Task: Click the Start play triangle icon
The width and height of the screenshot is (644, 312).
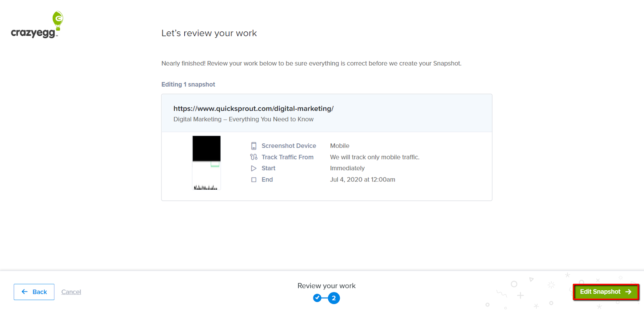Action: pyautogui.click(x=254, y=168)
